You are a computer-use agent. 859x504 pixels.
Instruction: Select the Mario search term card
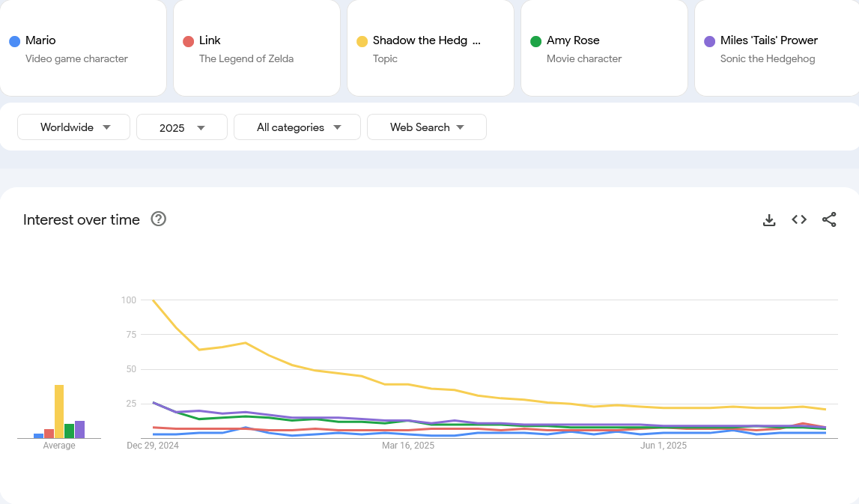point(83,48)
